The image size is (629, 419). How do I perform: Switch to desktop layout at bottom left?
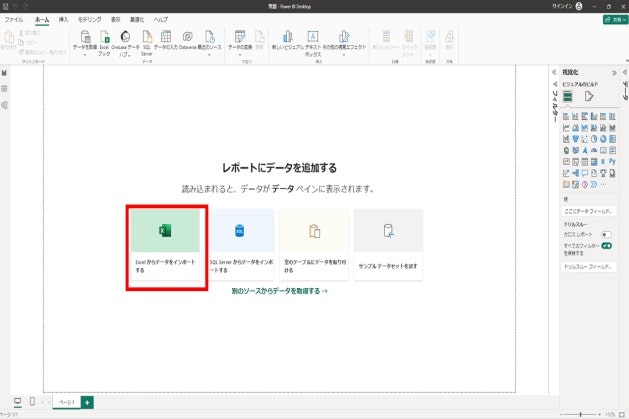pos(18,401)
